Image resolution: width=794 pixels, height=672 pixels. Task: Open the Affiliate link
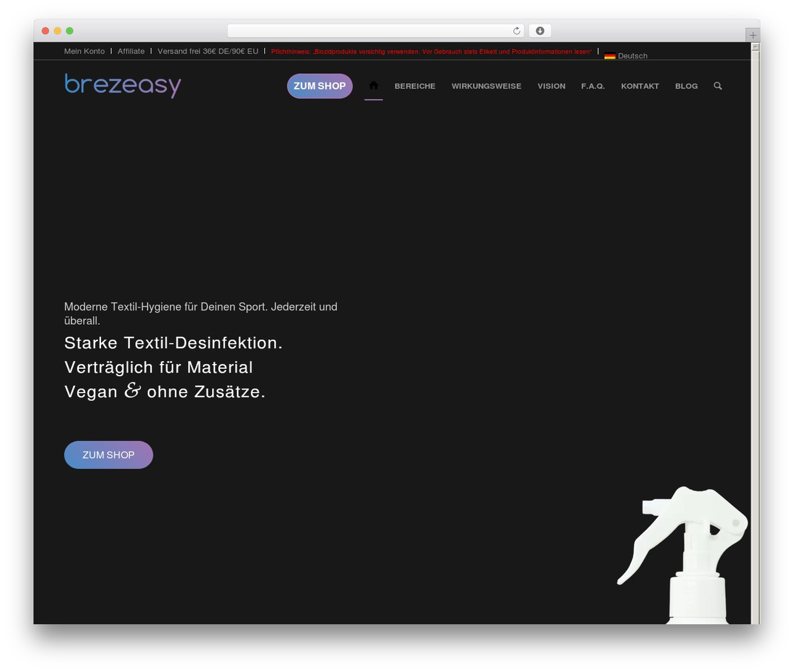(131, 51)
